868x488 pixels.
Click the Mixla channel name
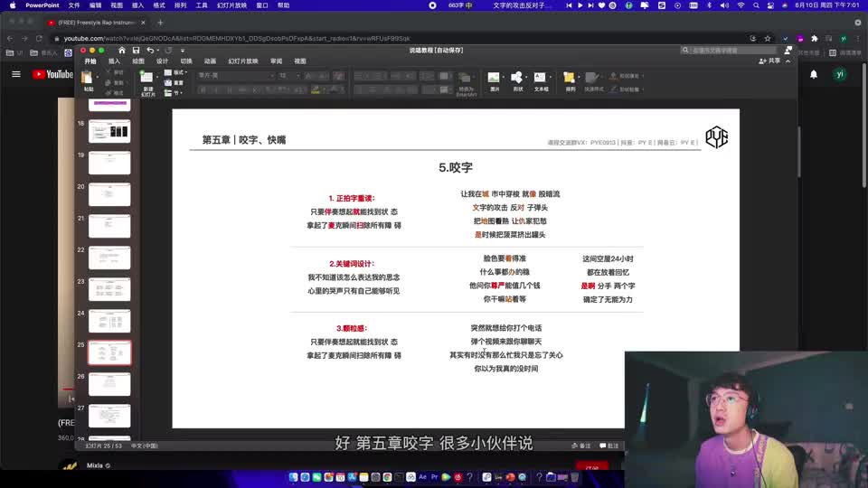[95, 465]
